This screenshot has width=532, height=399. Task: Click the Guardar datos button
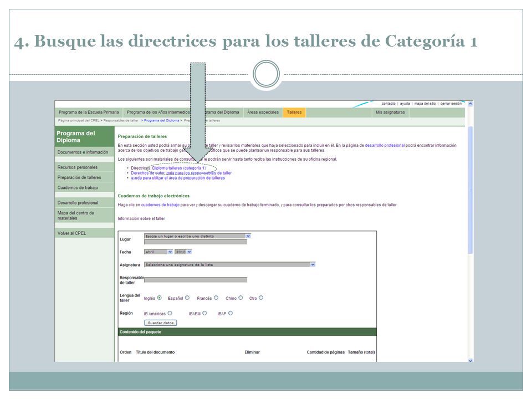[x=161, y=323]
